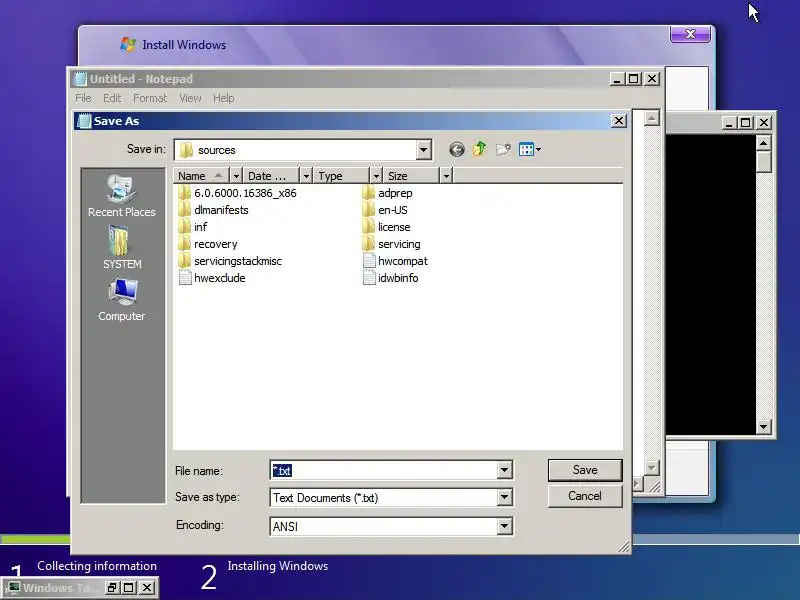Click Notepad vertical scrollbar up arrow
Viewport: 800px width, 600px height.
(651, 118)
